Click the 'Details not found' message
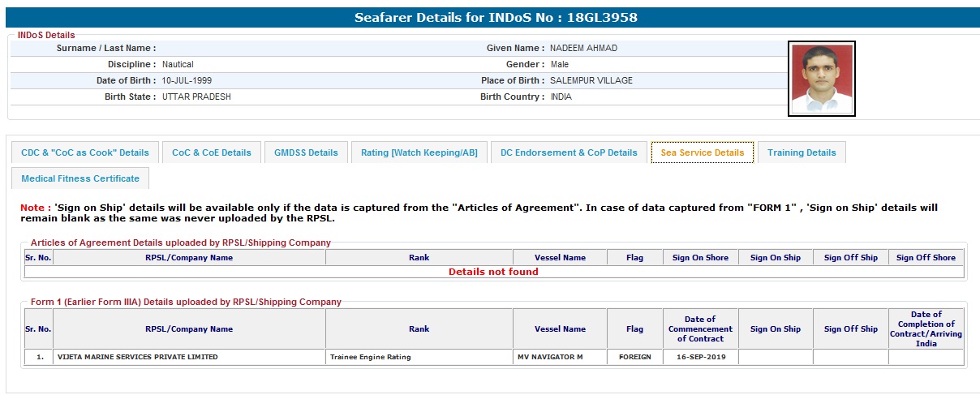 point(493,272)
